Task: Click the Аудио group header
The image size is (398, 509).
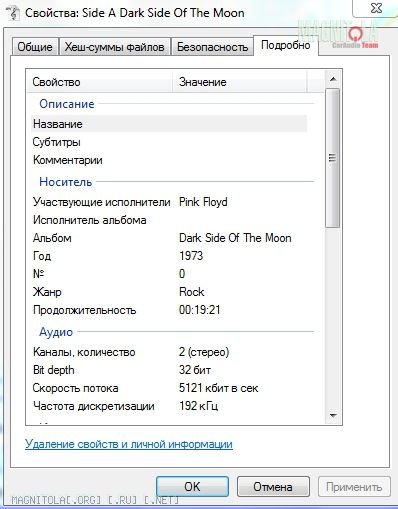Action: (x=56, y=332)
